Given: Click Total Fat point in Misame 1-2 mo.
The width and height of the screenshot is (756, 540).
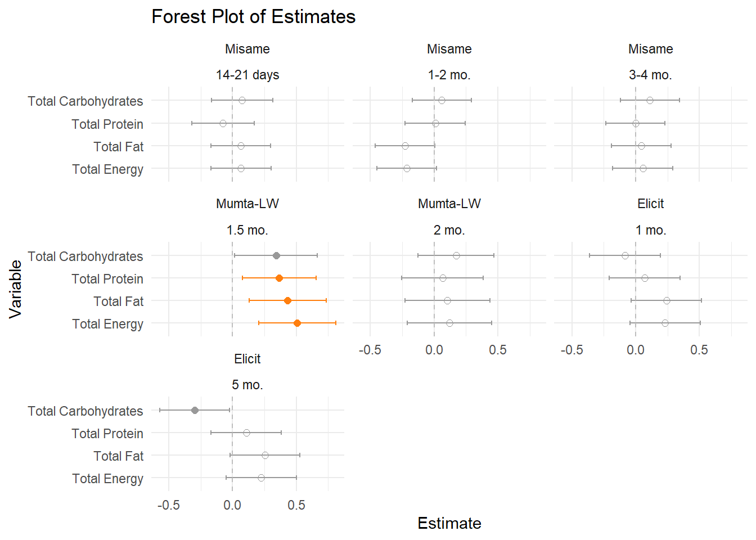Looking at the screenshot, I should click(x=405, y=146).
